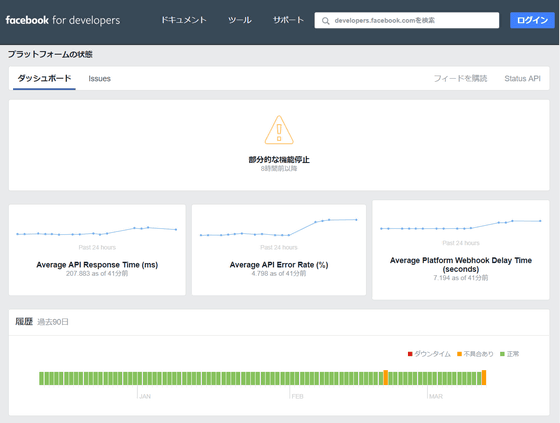This screenshot has height=423, width=560.
Task: Click the 8時間前以降 timestamp text
Action: 279,169
